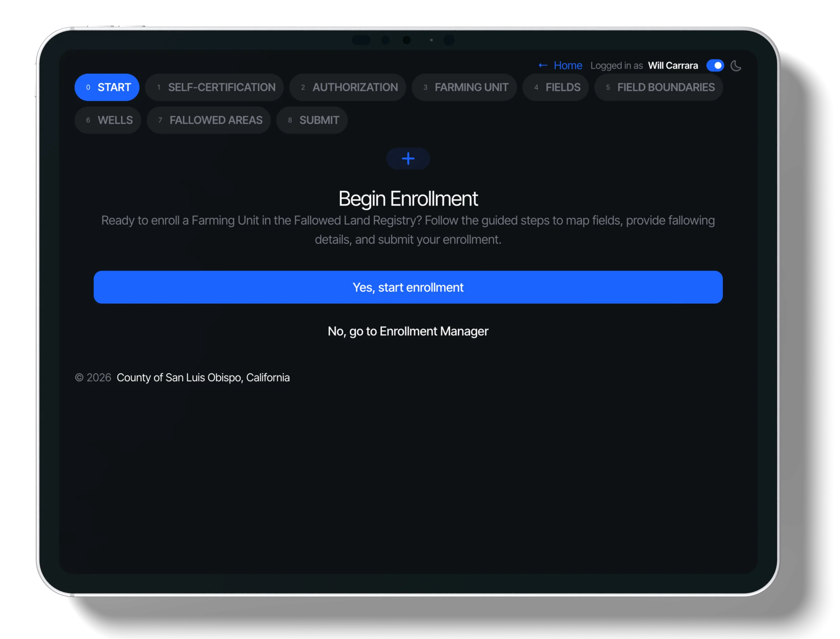Viewport: 840px width, 639px height.
Task: Go to Enrollment Manager
Action: coord(408,331)
